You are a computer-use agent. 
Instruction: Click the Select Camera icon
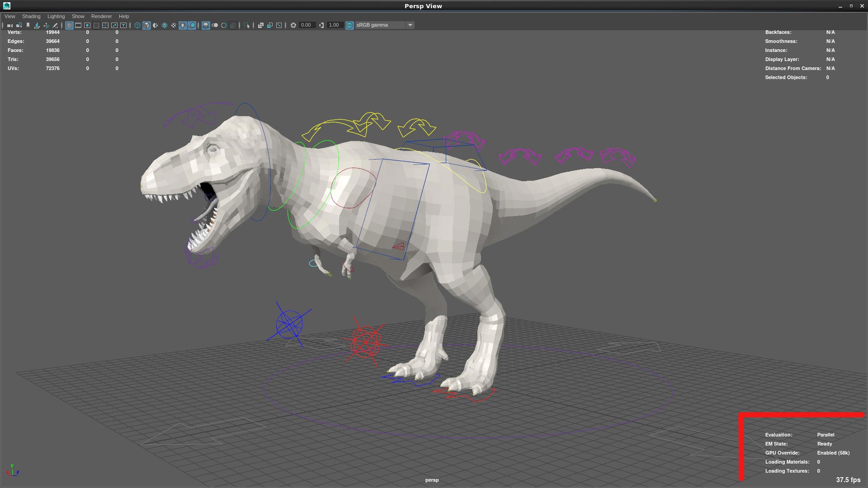[x=9, y=25]
